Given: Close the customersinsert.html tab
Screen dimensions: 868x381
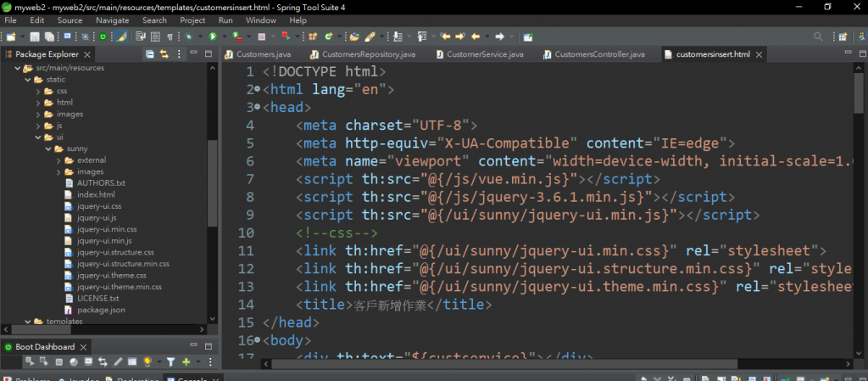Looking at the screenshot, I should click(759, 54).
